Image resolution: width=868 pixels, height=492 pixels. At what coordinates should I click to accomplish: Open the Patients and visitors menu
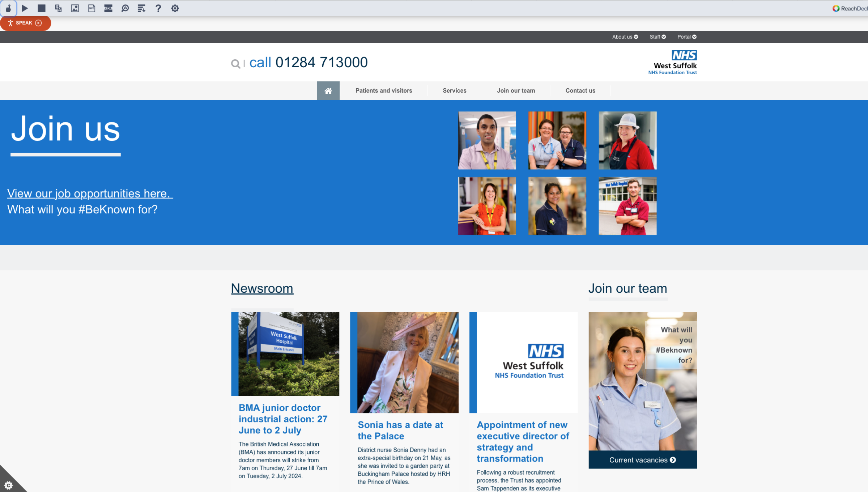click(384, 90)
